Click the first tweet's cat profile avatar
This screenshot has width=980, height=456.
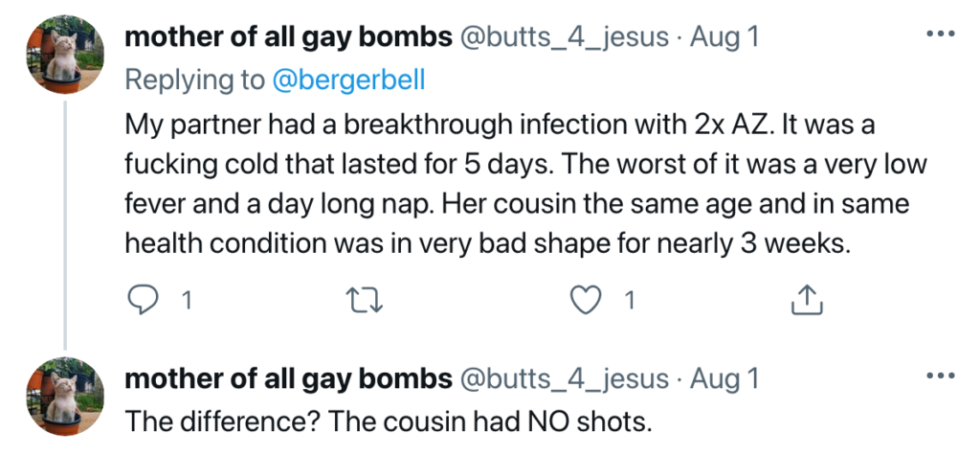63,55
